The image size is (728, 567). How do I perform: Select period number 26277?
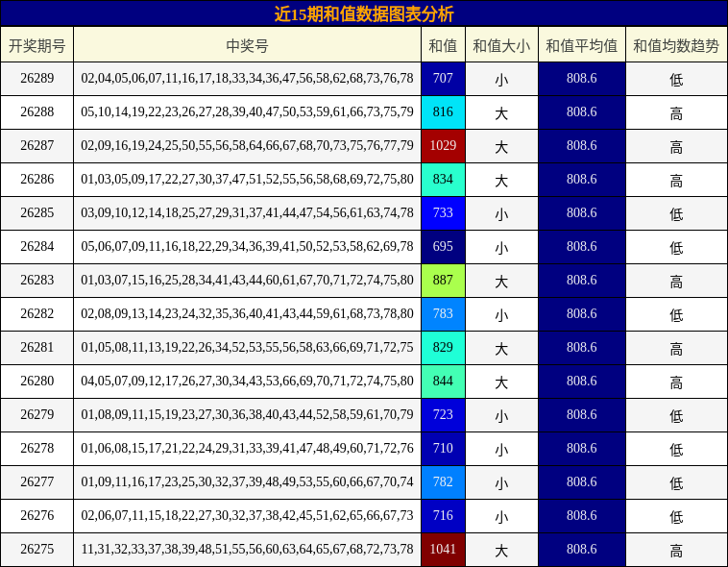coord(37,482)
